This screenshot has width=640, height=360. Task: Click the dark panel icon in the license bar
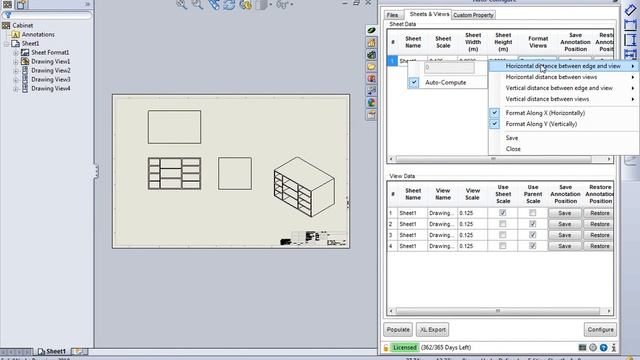(x=582, y=348)
